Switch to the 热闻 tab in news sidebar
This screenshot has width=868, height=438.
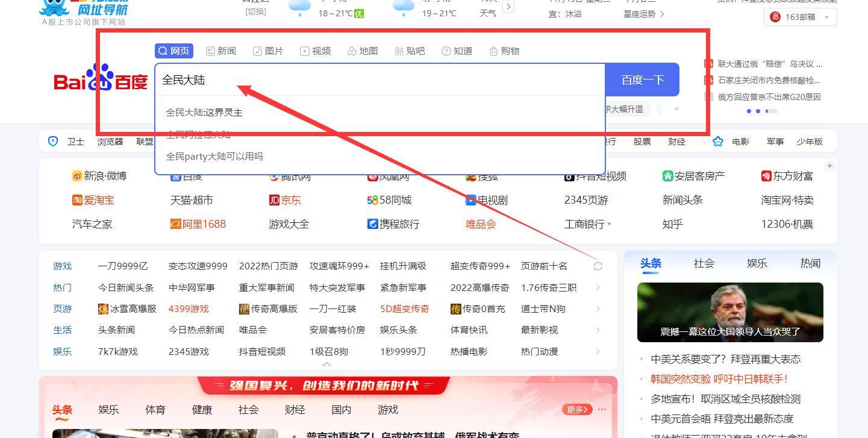click(x=810, y=263)
